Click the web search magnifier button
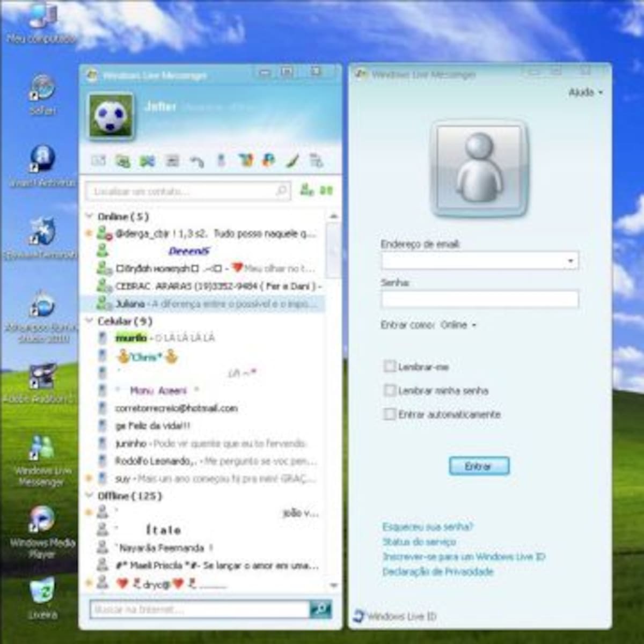The image size is (644, 644). pyautogui.click(x=320, y=609)
